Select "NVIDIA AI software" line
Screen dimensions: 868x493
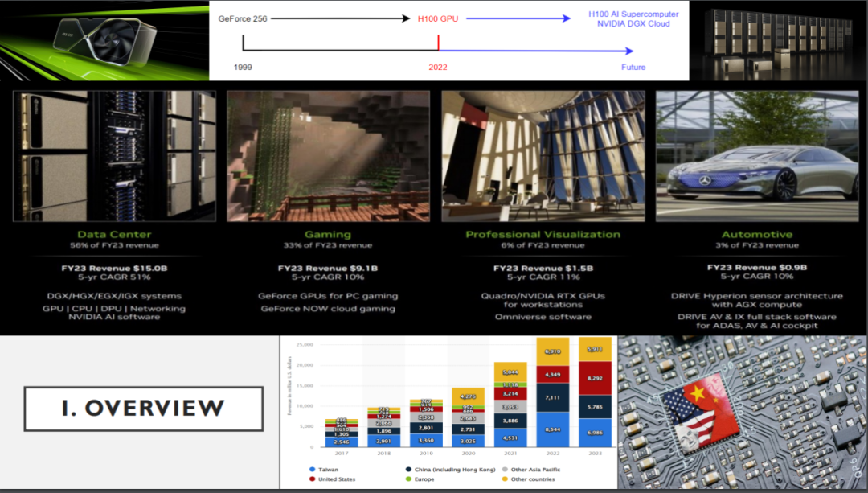pyautogui.click(x=115, y=317)
